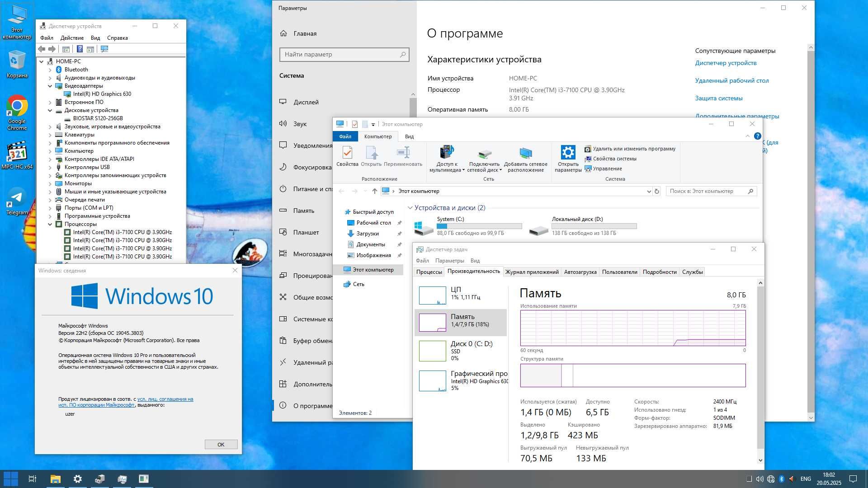Image resolution: width=868 pixels, height=488 pixels.
Task: Open Explorer address bar history dropdown
Action: pos(649,191)
